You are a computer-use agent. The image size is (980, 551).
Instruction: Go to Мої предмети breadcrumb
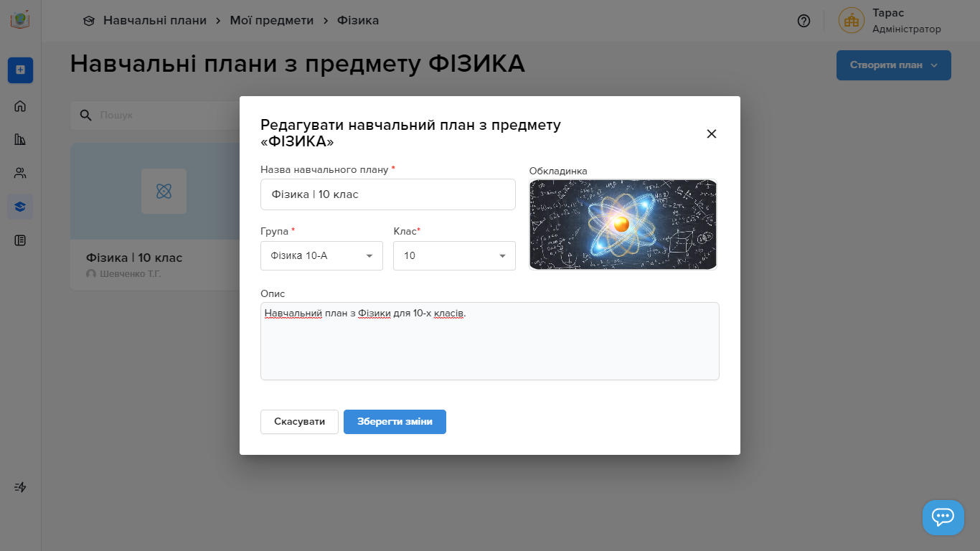point(272,21)
